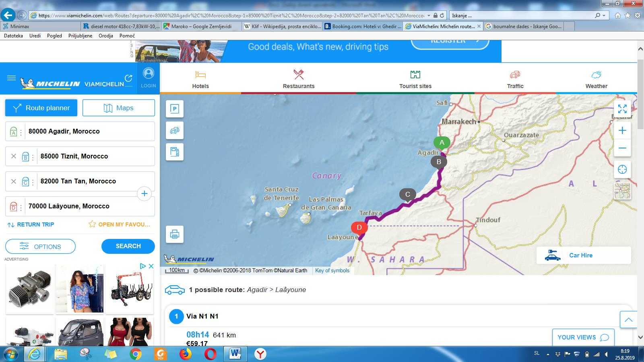This screenshot has width=644, height=362.
Task: Center the map on my location
Action: click(x=622, y=169)
